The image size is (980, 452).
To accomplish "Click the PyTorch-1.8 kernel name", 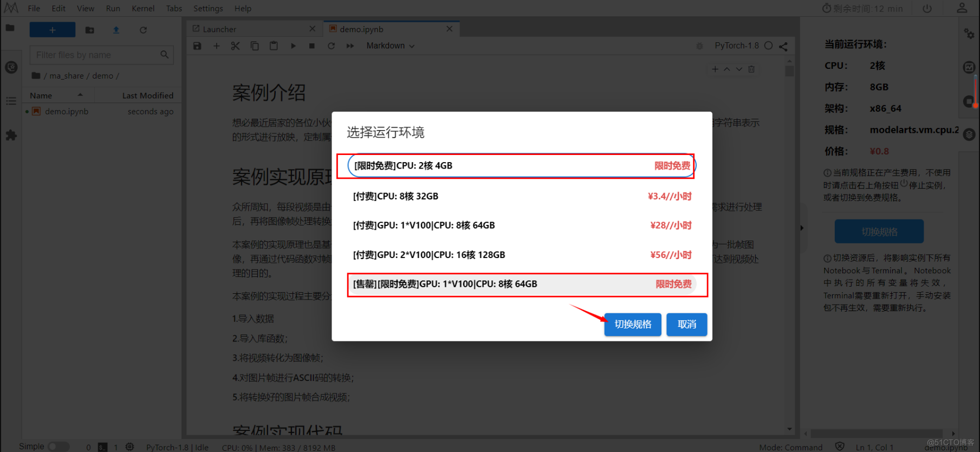I will pos(737,46).
